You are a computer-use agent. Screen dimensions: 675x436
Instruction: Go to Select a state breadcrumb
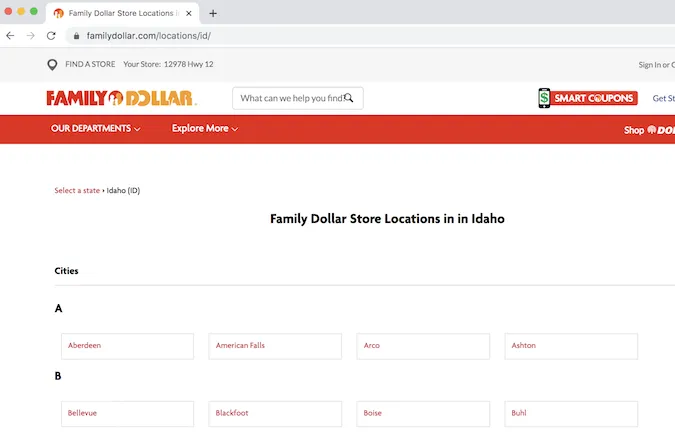[77, 190]
